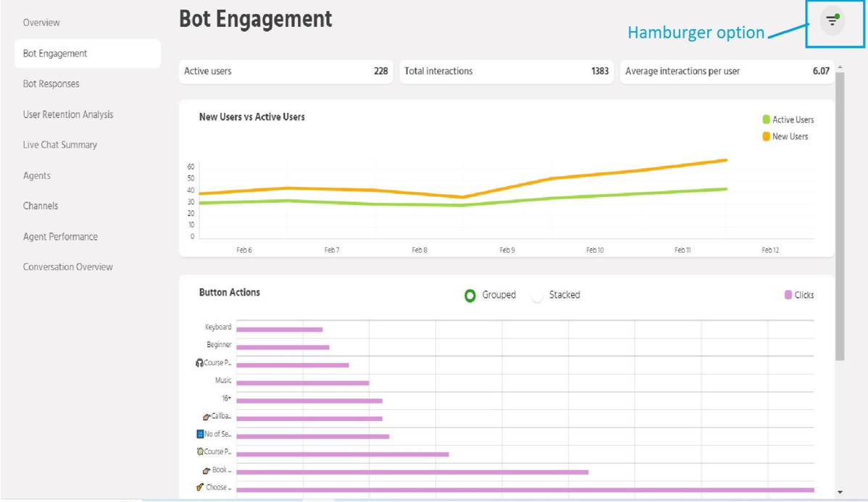The height and width of the screenshot is (502, 868).
Task: Click the pointing hand icon beside Callba label
Action: click(206, 417)
